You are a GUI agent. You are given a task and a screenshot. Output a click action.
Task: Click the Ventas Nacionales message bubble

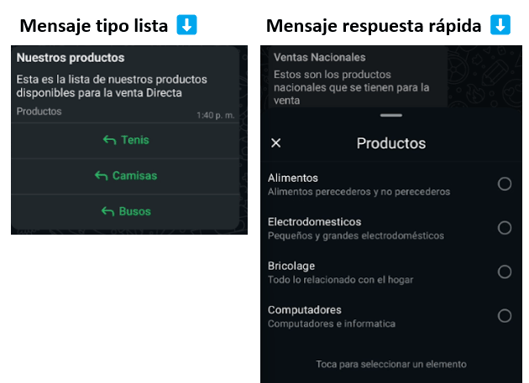(358, 78)
